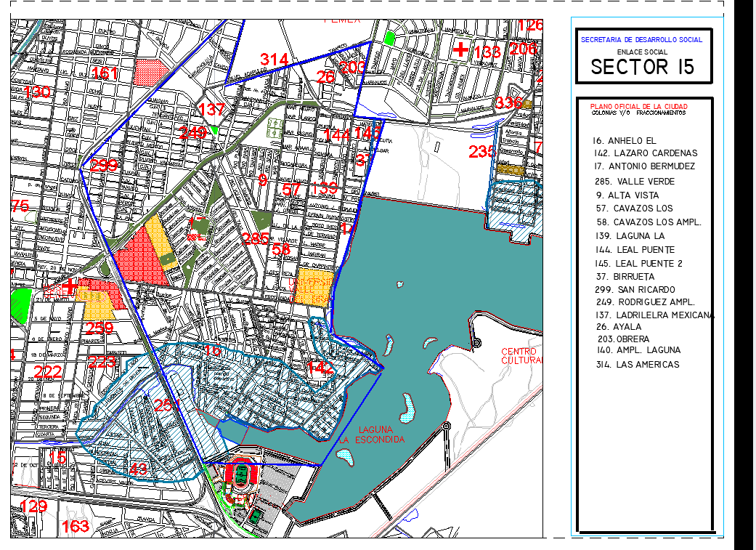Click the Plano Oficial de la Ciudad heading
Screen dimensions: 756x550
pos(638,107)
